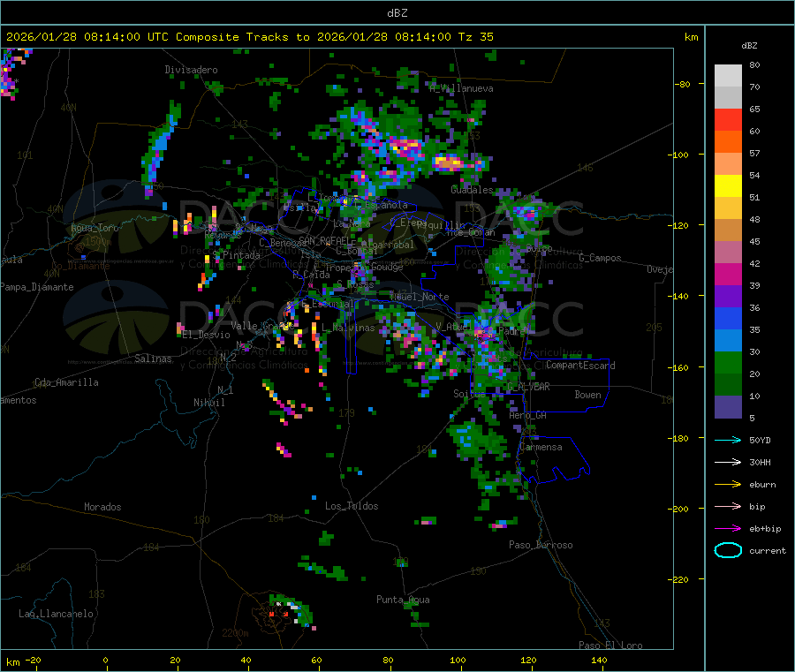Click the purple 5–10 dBZ color swatch

728,407
